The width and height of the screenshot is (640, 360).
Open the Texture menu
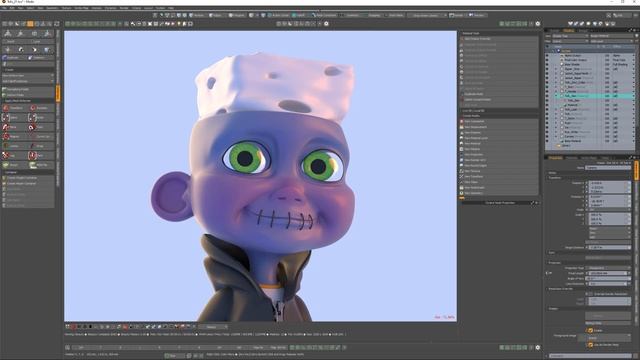[67, 8]
